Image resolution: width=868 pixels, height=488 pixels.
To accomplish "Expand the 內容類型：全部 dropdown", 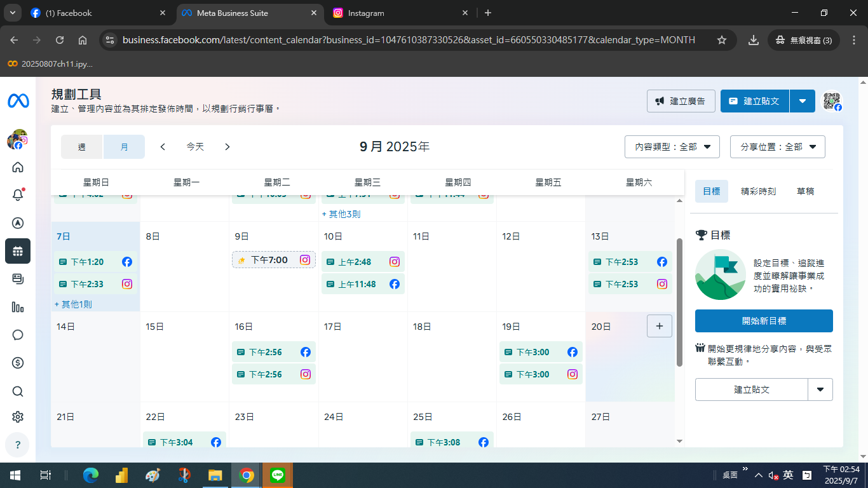I will [x=672, y=147].
